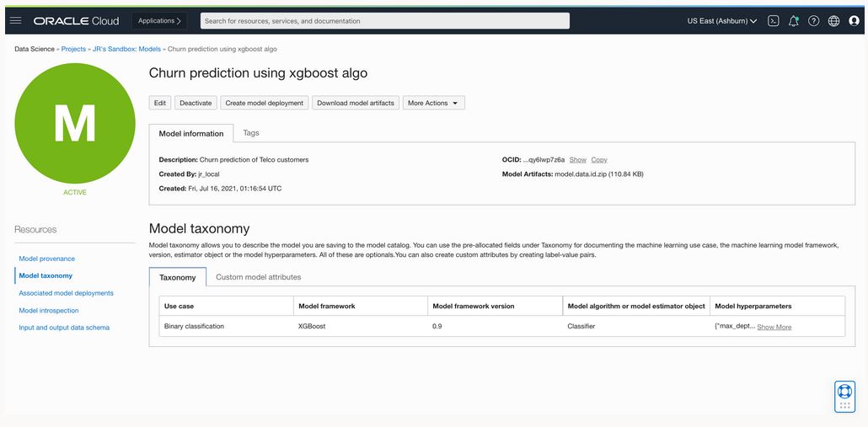Click the ACTIVE status label
Screen dimensions: 868x427
click(x=75, y=193)
